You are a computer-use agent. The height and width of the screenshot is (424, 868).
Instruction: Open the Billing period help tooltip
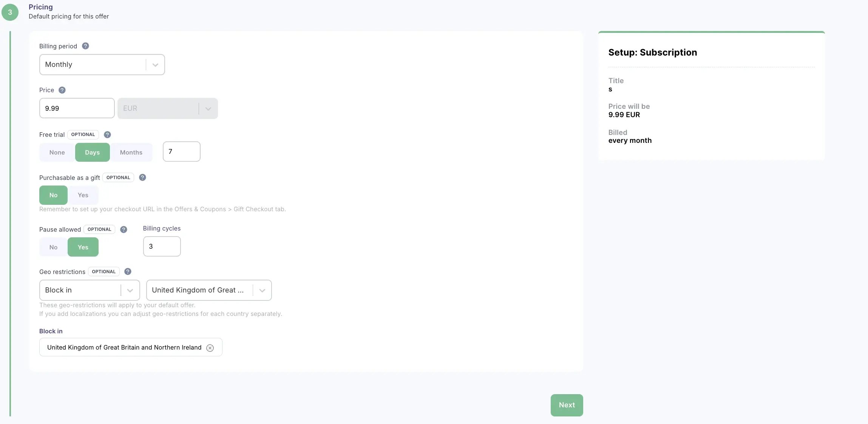(x=85, y=46)
